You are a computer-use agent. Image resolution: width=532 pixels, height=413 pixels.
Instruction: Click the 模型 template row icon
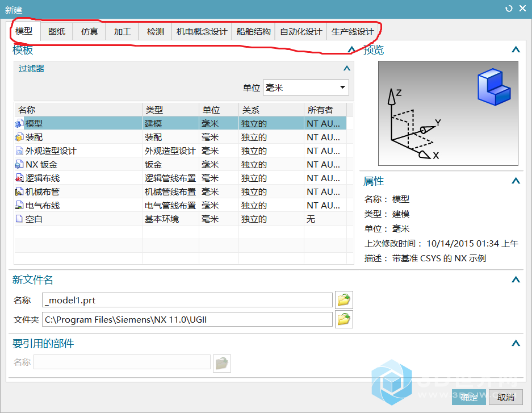coord(19,123)
